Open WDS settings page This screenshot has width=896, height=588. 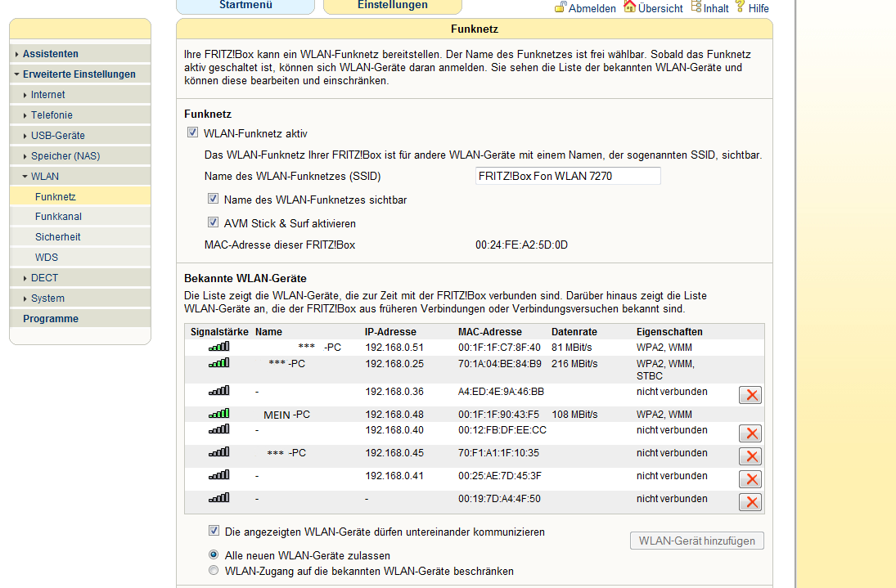click(x=80, y=258)
